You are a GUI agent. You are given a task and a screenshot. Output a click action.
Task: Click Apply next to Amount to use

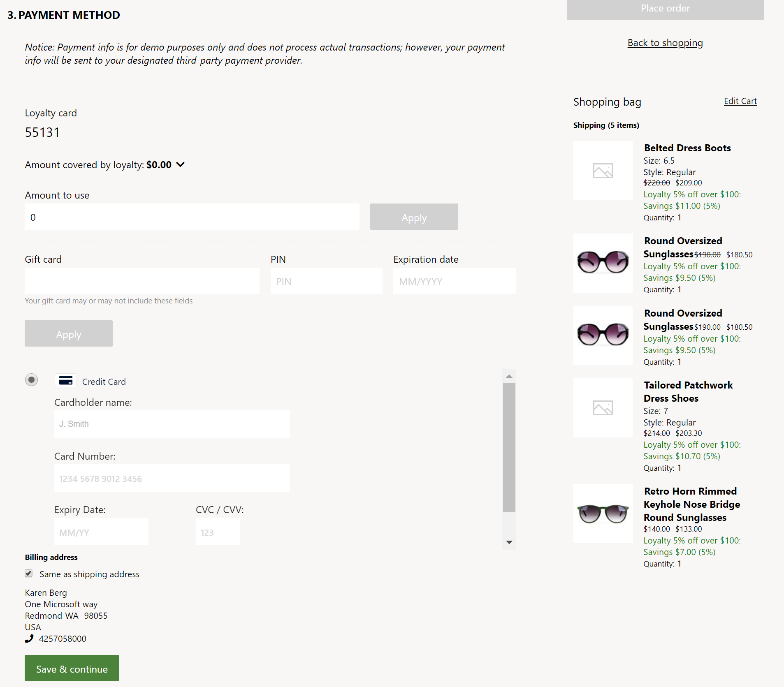(414, 217)
